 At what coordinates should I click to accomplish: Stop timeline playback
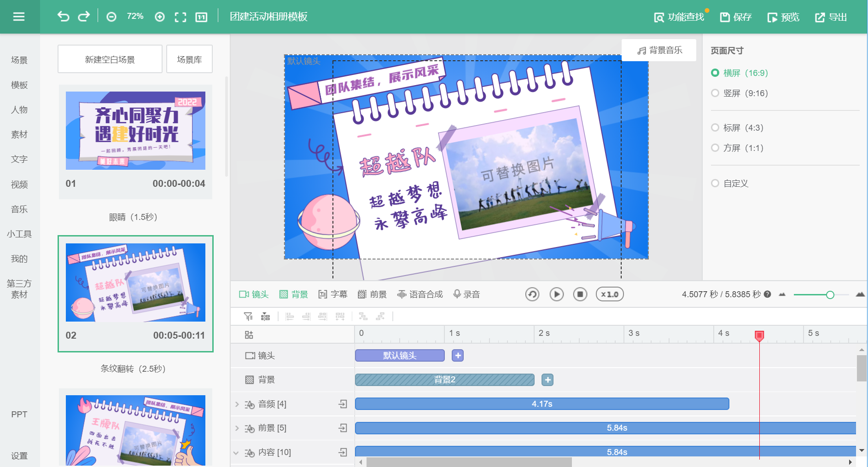pyautogui.click(x=580, y=294)
